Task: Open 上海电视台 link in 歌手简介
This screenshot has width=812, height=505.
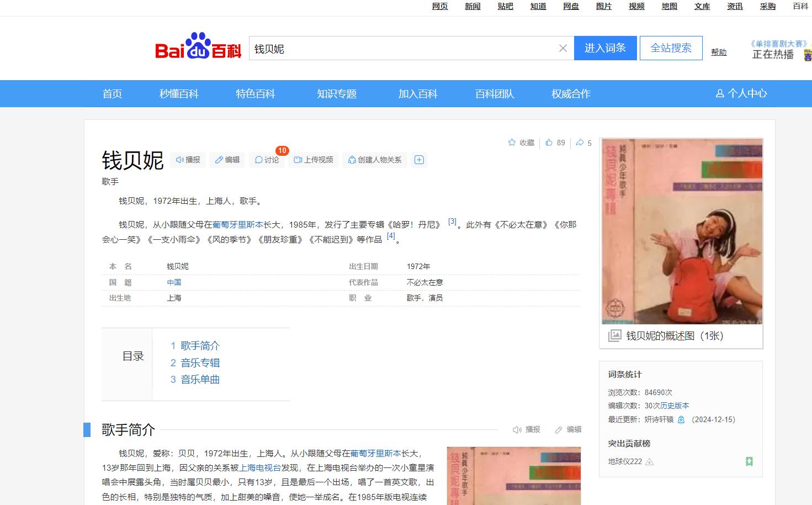Action: point(260,467)
